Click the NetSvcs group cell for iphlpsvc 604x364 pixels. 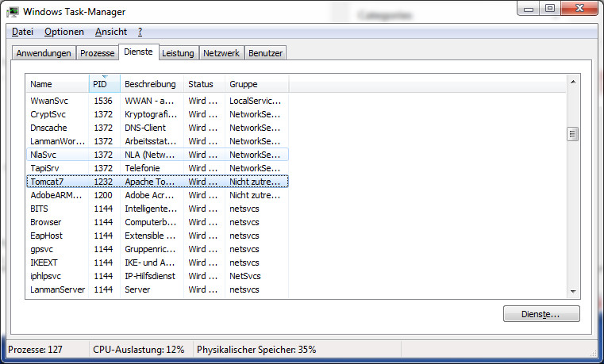[x=245, y=276]
